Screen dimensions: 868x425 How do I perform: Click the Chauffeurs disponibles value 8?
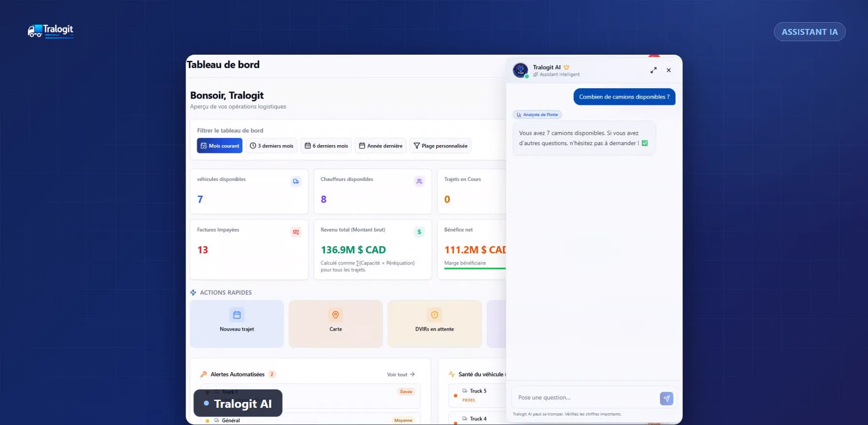[x=324, y=199]
